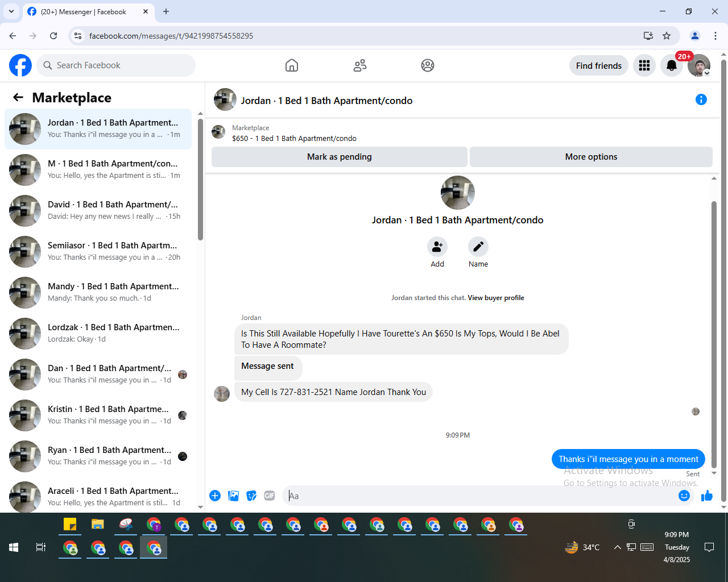The width and height of the screenshot is (728, 582).
Task: Open the Chrome profile icon
Action: [x=695, y=36]
